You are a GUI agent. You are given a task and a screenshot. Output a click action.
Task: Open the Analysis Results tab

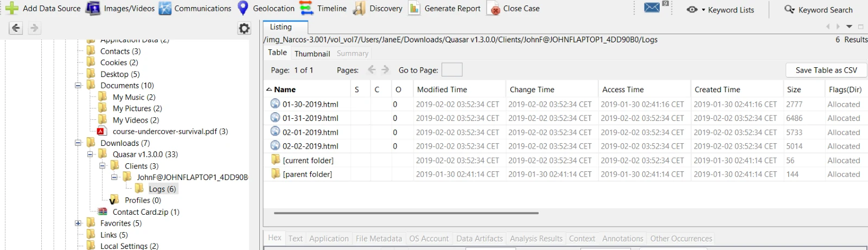(x=536, y=239)
